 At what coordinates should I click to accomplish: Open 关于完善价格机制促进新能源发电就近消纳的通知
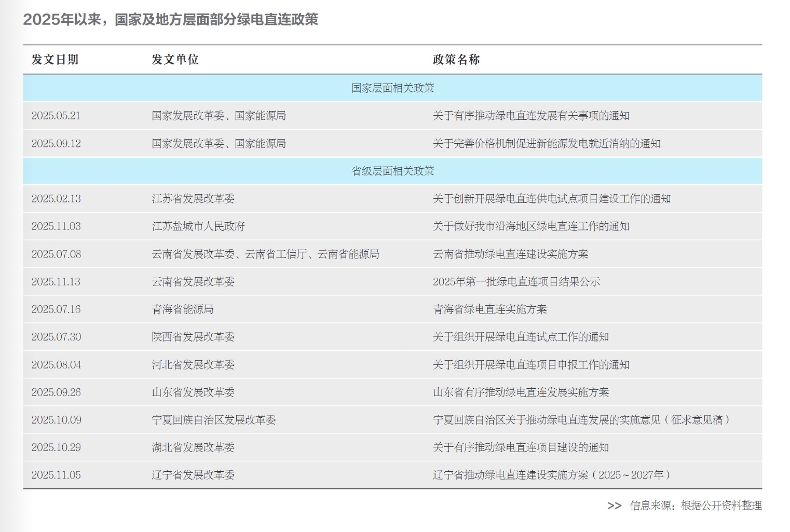[x=547, y=144]
